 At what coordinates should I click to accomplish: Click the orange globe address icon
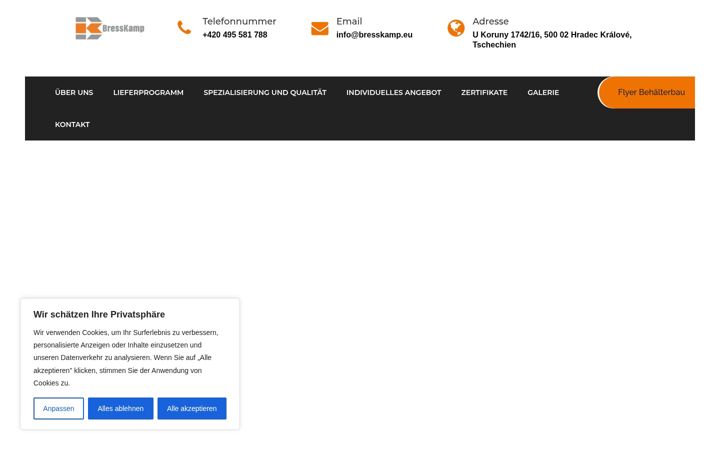point(456,28)
